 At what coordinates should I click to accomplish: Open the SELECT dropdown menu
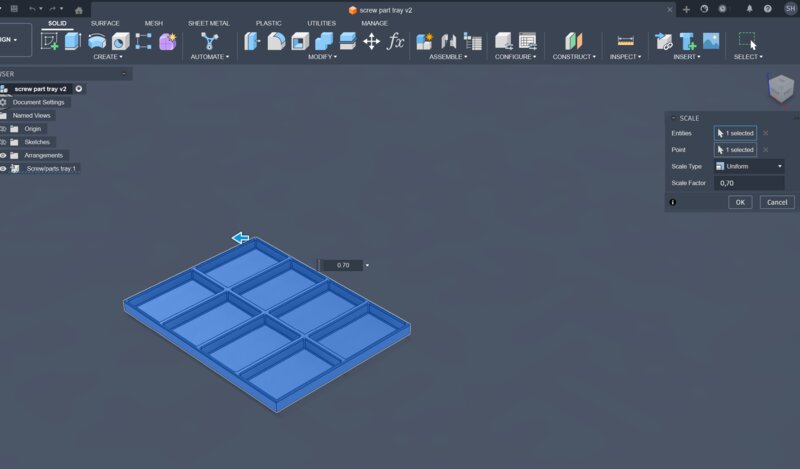pos(748,57)
